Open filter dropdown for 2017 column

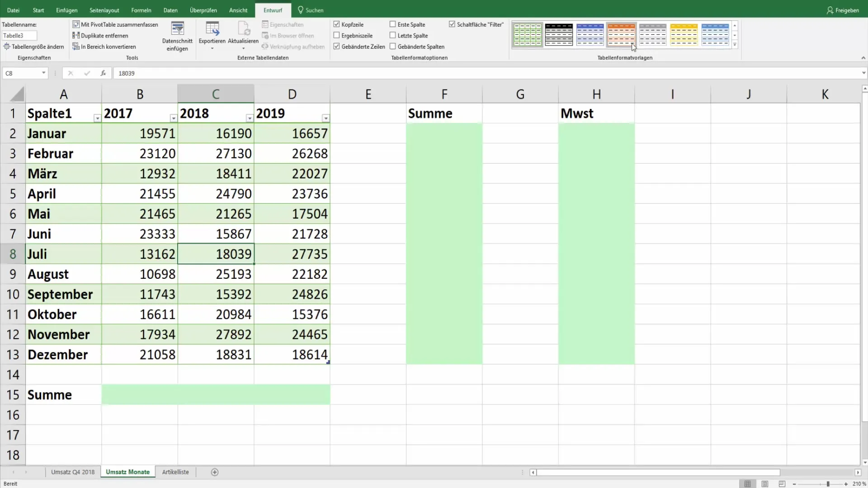pyautogui.click(x=173, y=118)
